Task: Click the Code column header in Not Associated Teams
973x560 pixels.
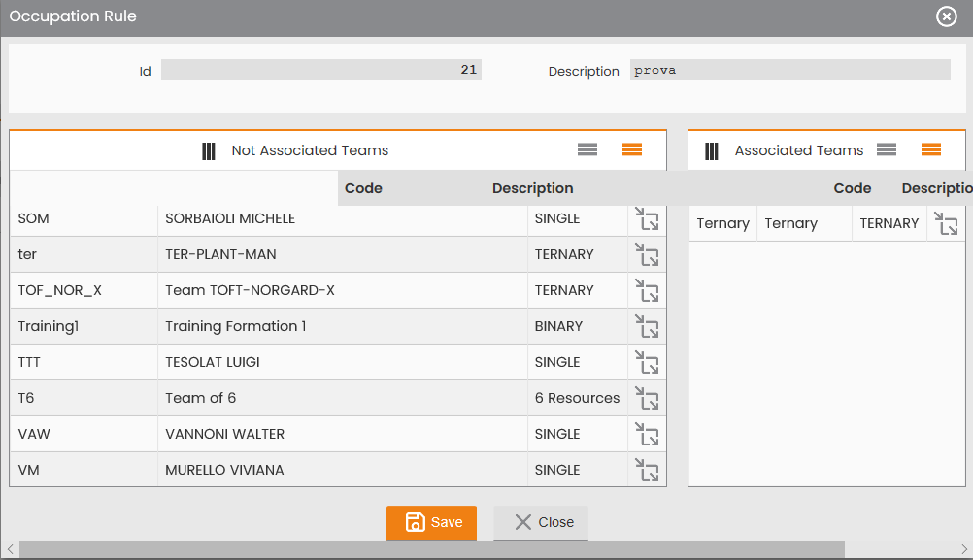Action: pyautogui.click(x=363, y=188)
